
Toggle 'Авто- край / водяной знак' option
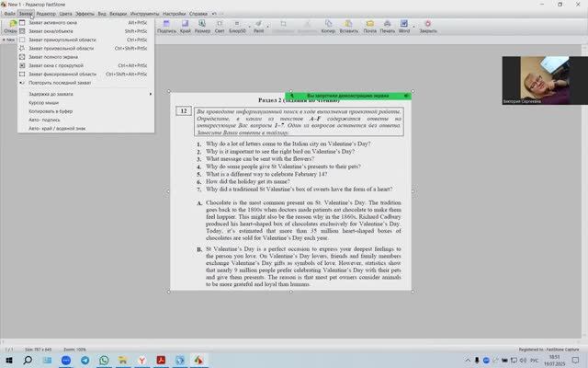click(x=85, y=129)
